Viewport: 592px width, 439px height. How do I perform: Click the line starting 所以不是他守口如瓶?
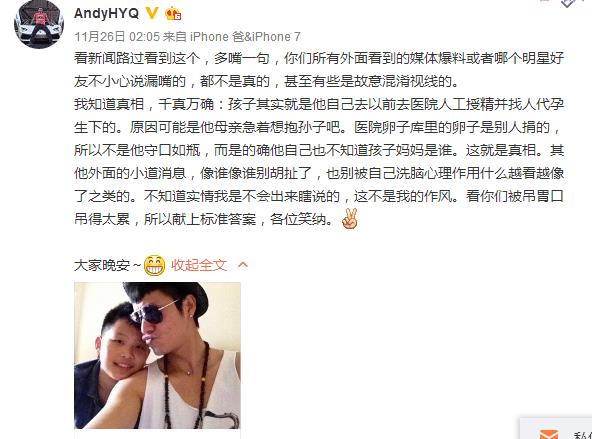[319, 150]
